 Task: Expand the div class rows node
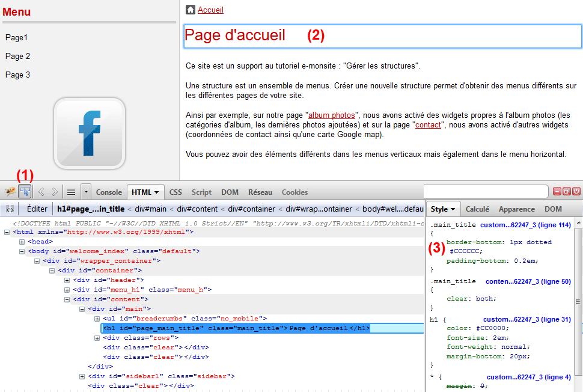(97, 338)
